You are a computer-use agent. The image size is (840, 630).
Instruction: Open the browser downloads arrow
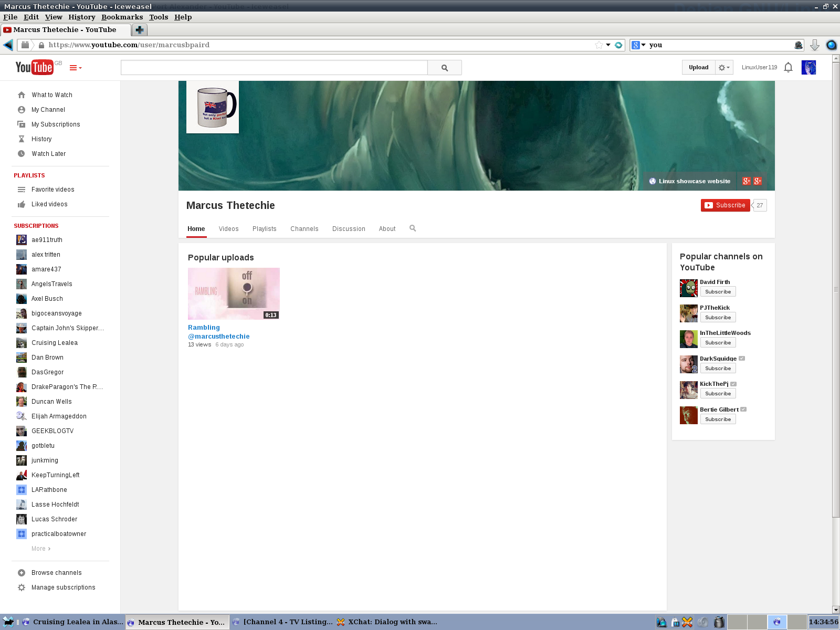815,45
